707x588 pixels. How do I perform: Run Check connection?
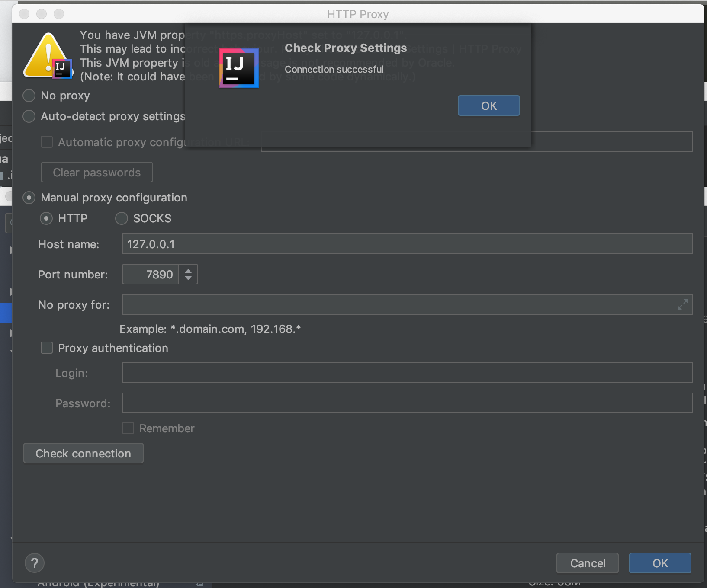point(83,453)
